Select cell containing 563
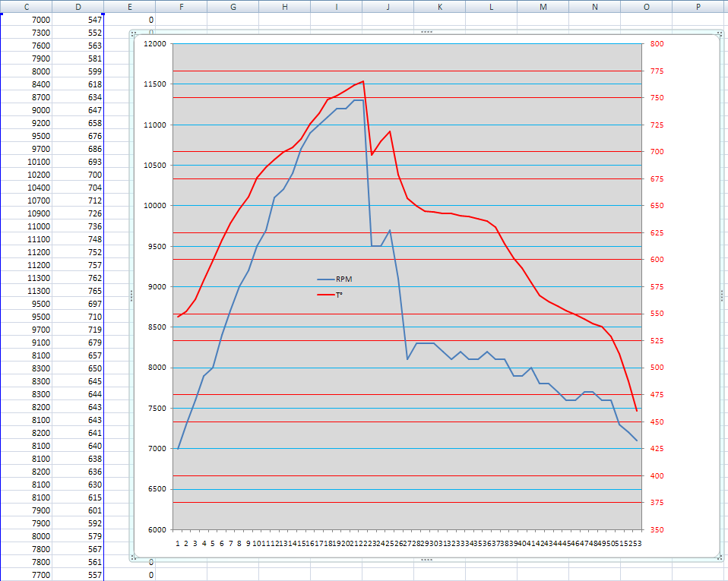The height and width of the screenshot is (581, 728). [78, 46]
